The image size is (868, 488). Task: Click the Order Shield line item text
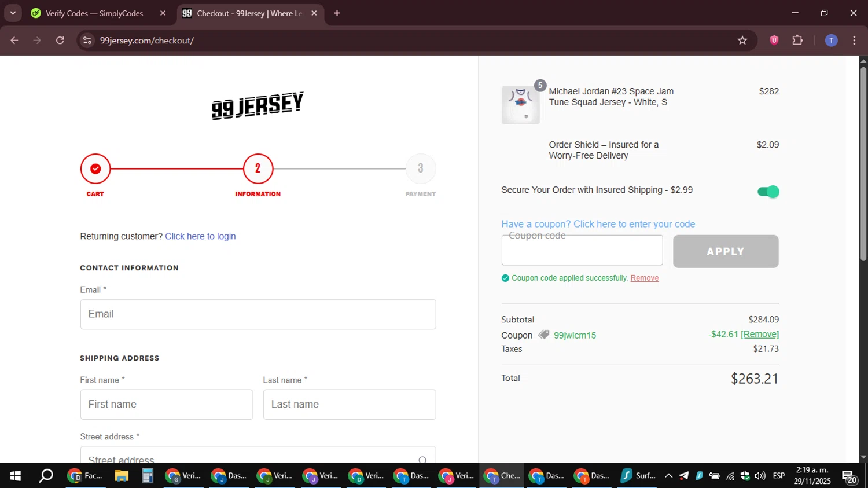click(x=604, y=150)
